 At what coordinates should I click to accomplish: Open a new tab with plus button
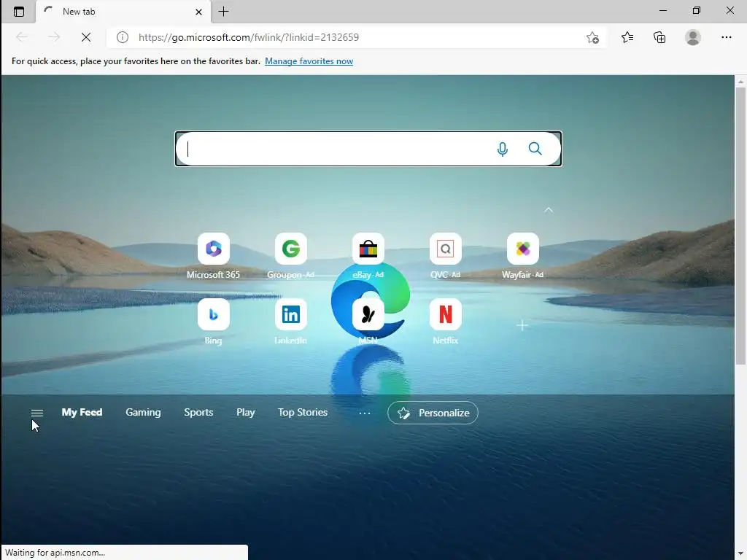[223, 12]
